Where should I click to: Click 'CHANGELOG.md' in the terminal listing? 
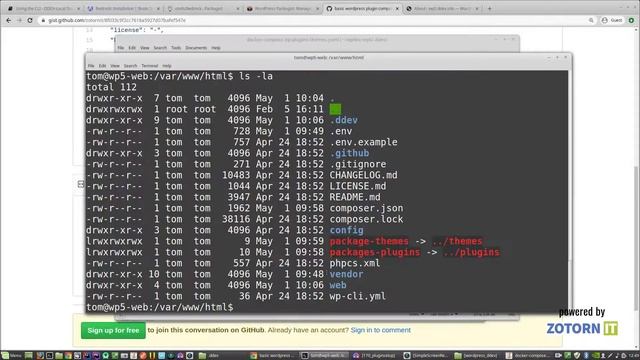pos(363,175)
